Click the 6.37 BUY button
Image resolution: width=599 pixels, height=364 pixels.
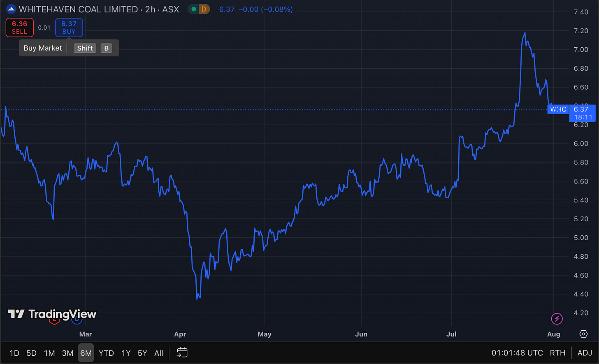pyautogui.click(x=69, y=28)
